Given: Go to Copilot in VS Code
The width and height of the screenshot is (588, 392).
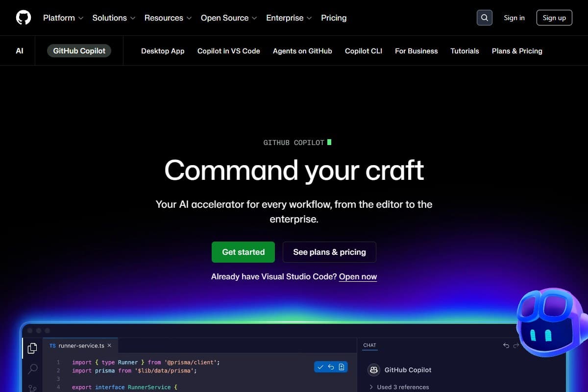Looking at the screenshot, I should click(229, 51).
